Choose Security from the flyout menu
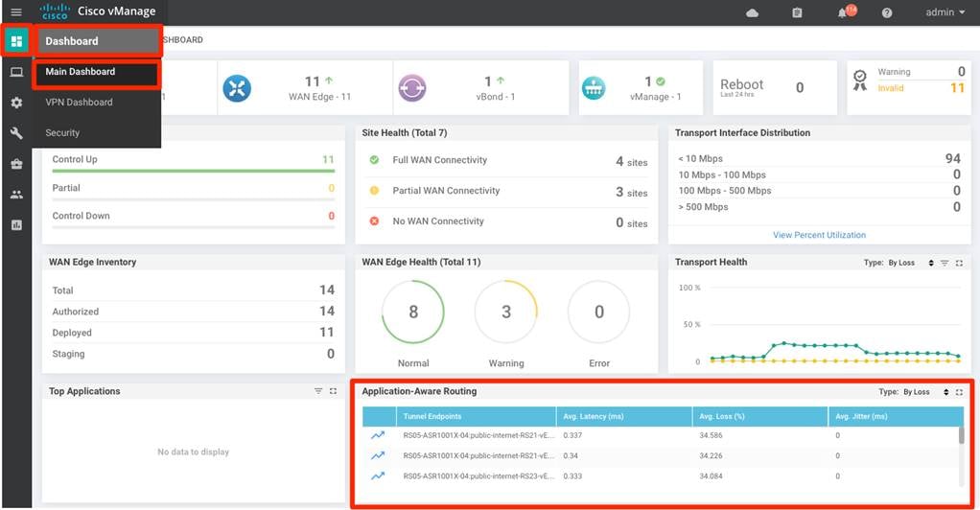 [x=62, y=132]
